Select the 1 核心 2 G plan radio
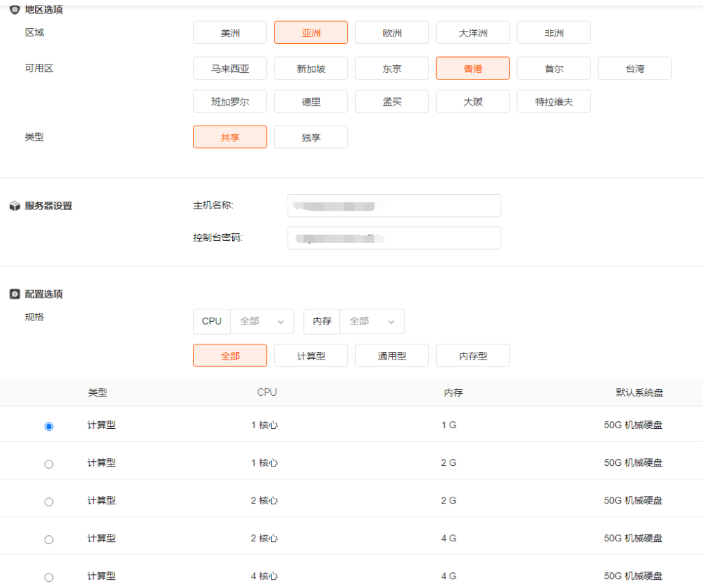Viewport: 703px width, 588px height. point(49,464)
